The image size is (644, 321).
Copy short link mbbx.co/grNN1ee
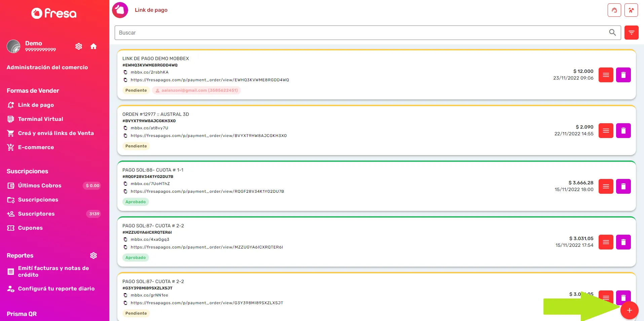pos(125,295)
